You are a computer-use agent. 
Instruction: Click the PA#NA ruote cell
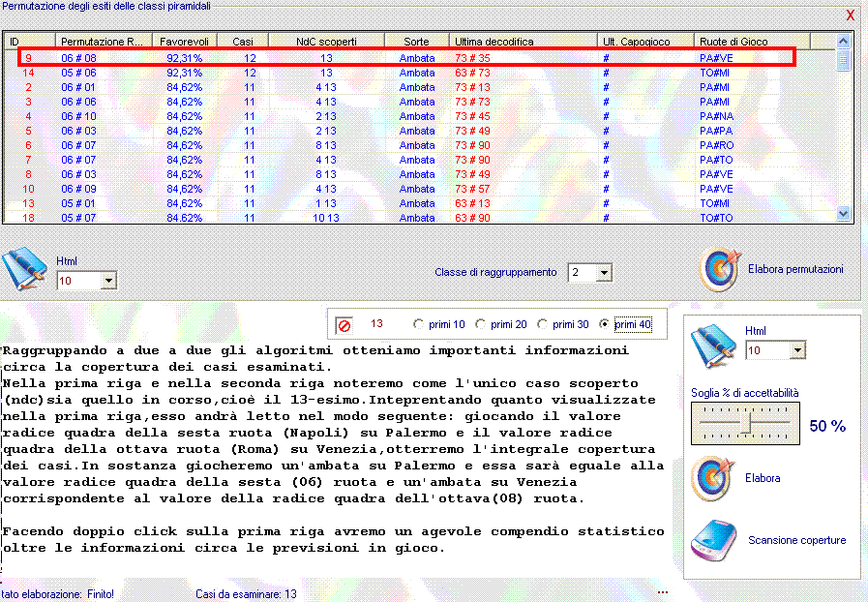tap(716, 116)
